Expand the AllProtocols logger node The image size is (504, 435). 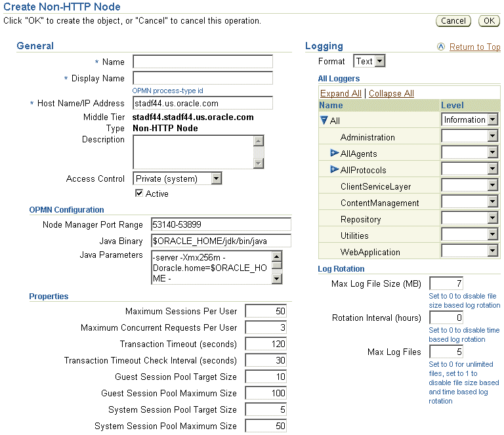335,170
